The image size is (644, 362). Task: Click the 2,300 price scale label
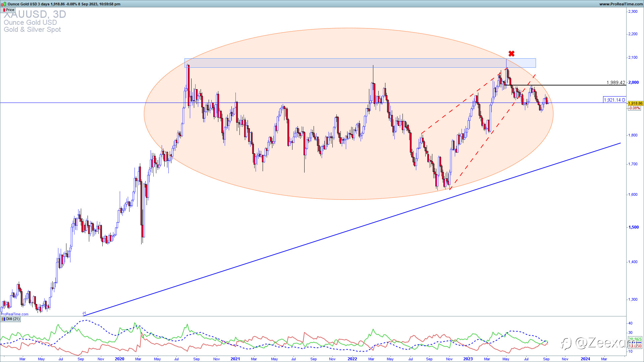tap(633, 11)
